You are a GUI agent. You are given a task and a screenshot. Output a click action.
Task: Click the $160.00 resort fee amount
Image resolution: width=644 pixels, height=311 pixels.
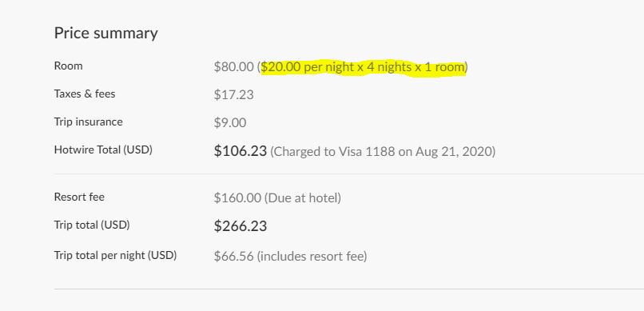click(x=237, y=198)
